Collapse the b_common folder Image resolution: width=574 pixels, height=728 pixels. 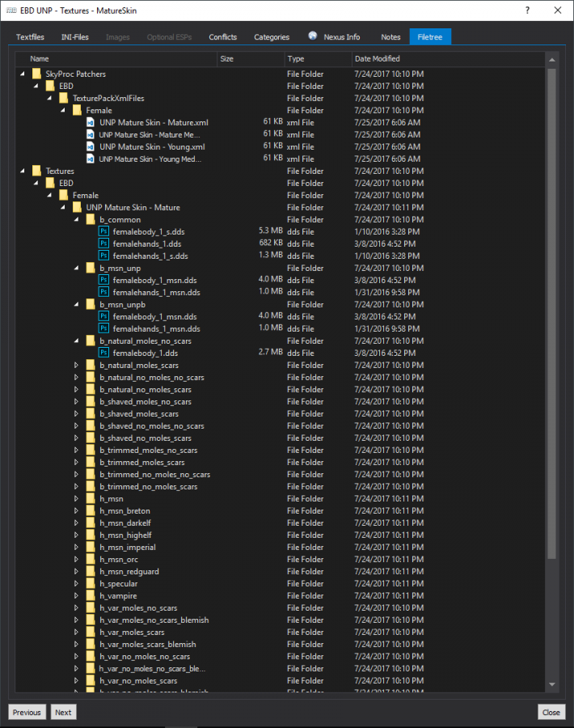(77, 219)
